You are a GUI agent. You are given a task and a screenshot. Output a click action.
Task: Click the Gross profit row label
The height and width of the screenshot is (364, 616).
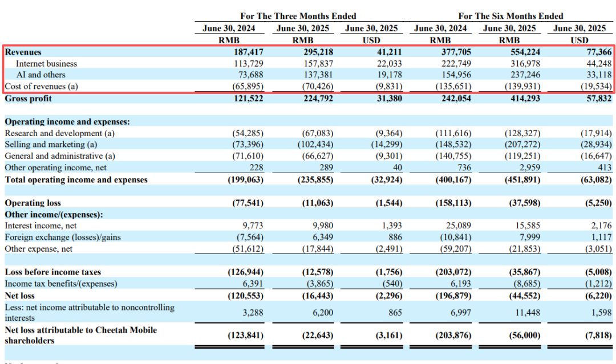pyautogui.click(x=29, y=99)
